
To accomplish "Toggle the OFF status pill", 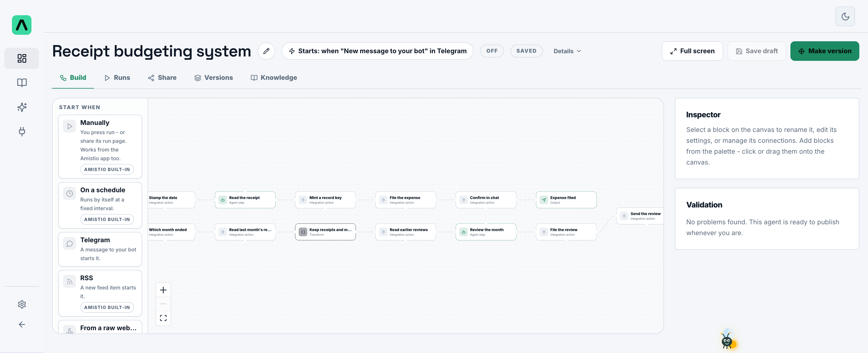I will point(492,51).
